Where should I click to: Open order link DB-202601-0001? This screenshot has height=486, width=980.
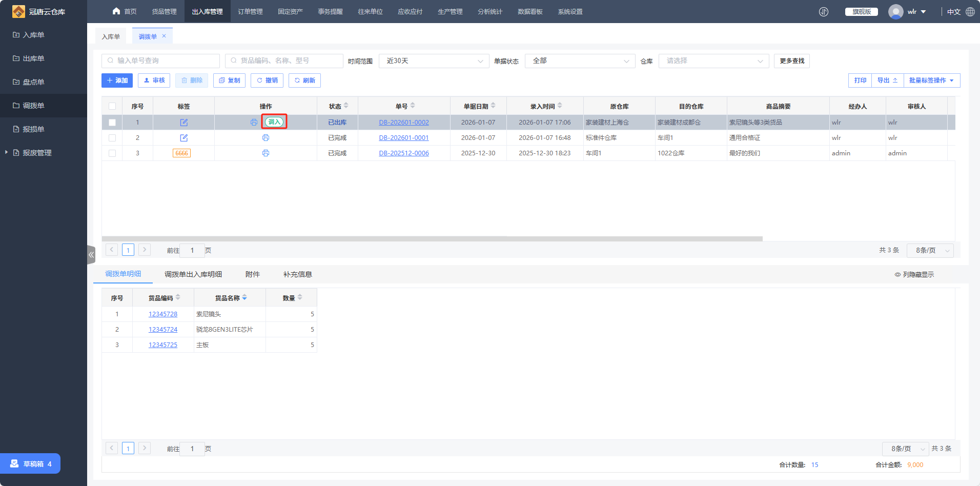point(404,138)
